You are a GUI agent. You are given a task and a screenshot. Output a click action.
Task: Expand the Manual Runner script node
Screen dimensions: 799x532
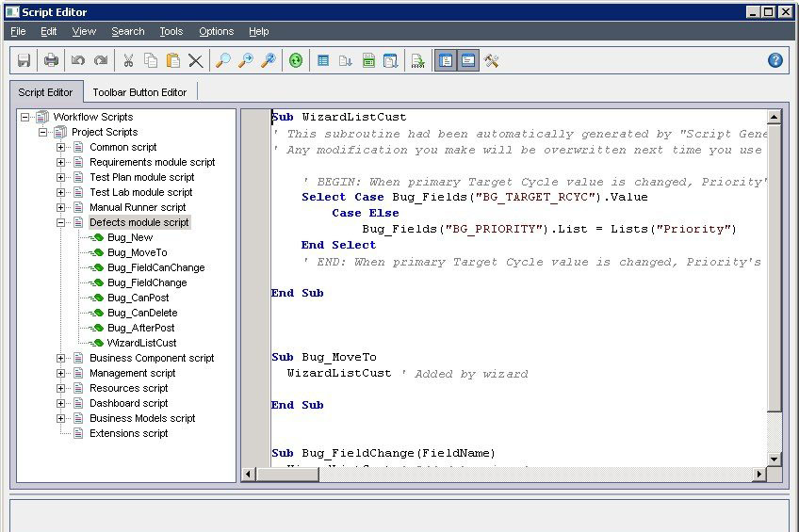(x=60, y=208)
